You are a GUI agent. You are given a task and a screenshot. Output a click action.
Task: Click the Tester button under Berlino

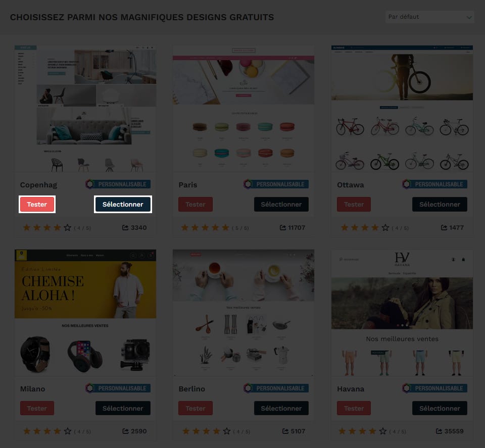pyautogui.click(x=196, y=408)
